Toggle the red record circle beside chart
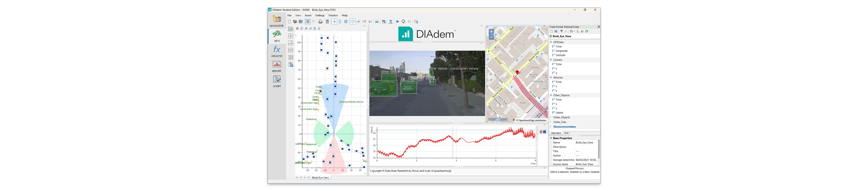 (541, 132)
